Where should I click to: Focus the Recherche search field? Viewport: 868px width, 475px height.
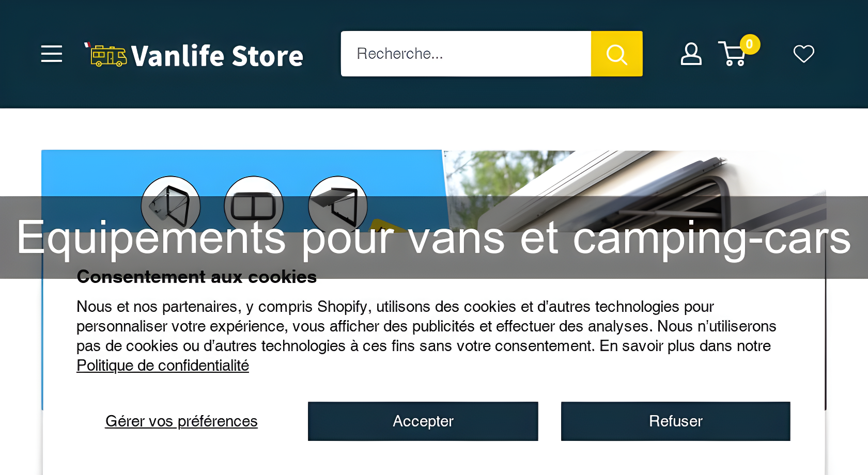click(x=465, y=54)
